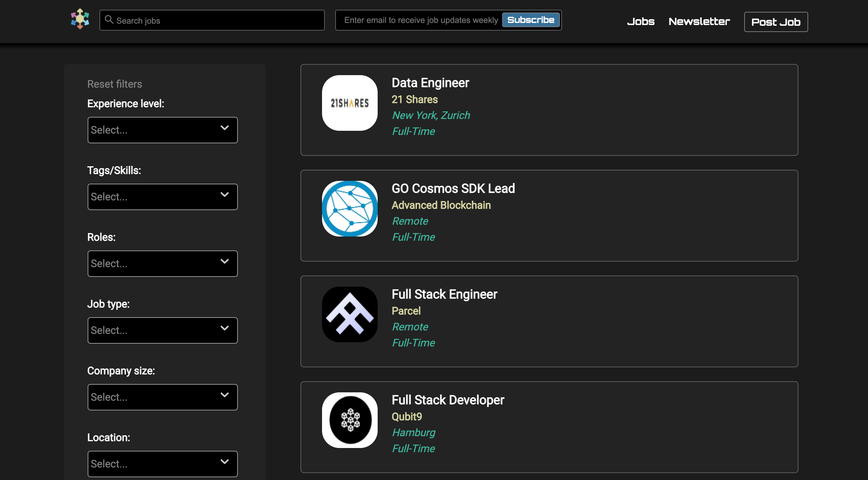Open the Location select dropdown
This screenshot has width=868, height=480.
coord(162,464)
